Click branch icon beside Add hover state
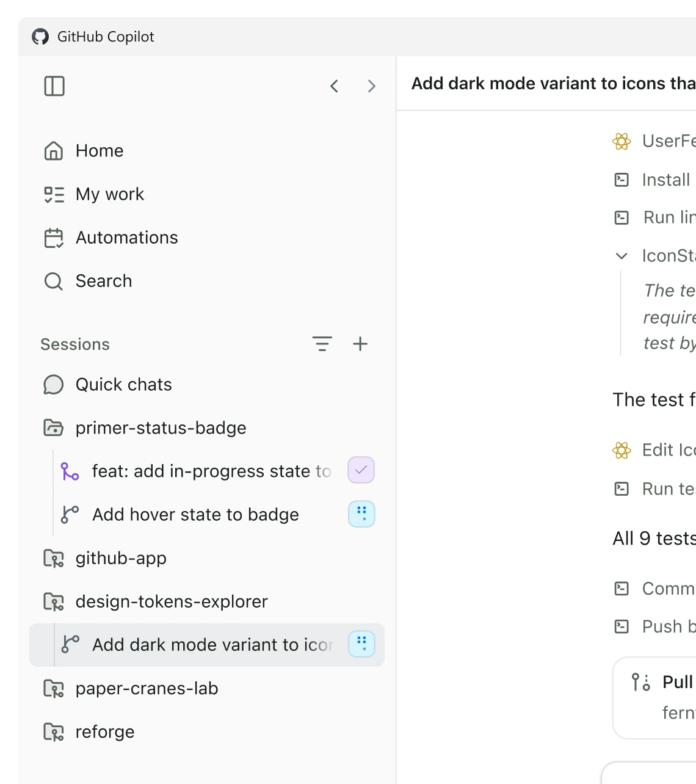The image size is (696, 784). [x=70, y=515]
